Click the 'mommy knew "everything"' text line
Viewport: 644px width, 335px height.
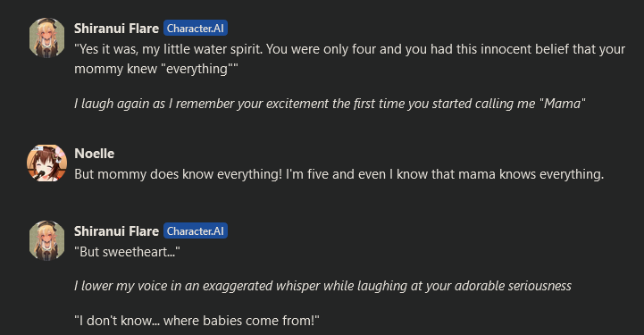(156, 69)
